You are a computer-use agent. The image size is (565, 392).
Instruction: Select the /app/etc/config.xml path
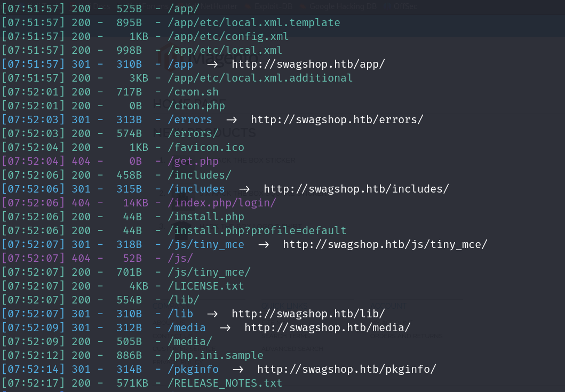click(228, 36)
